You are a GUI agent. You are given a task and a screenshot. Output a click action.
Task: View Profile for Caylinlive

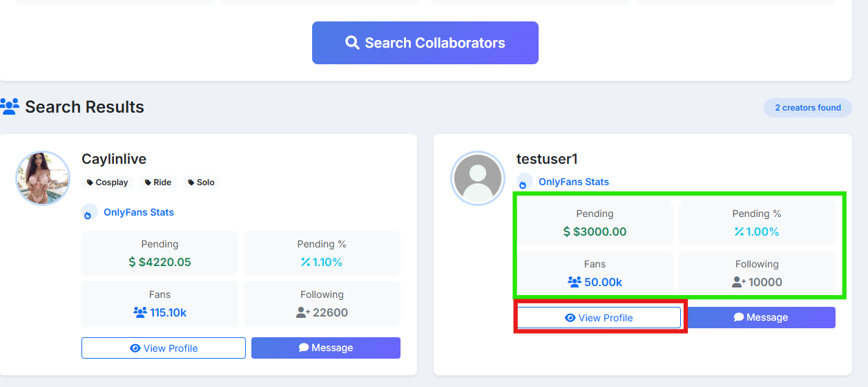click(x=164, y=348)
